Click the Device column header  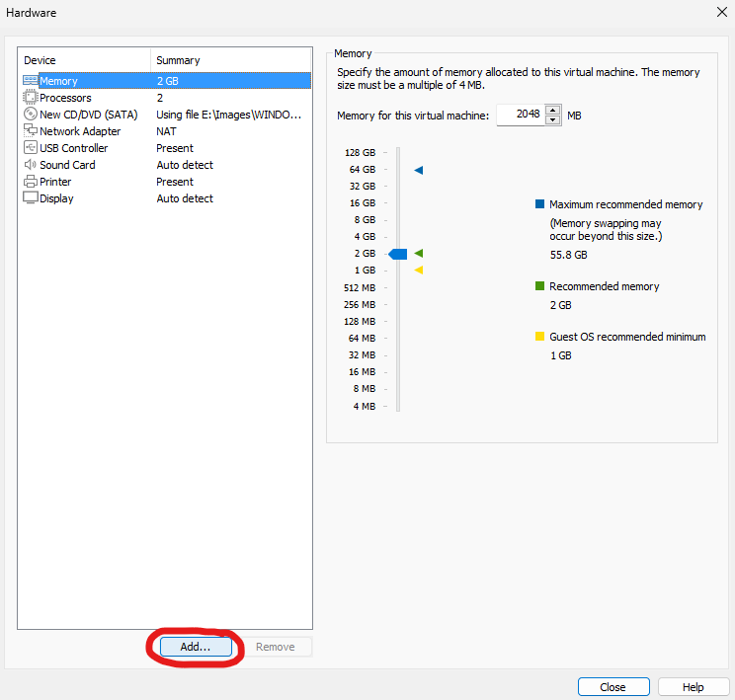click(x=84, y=60)
